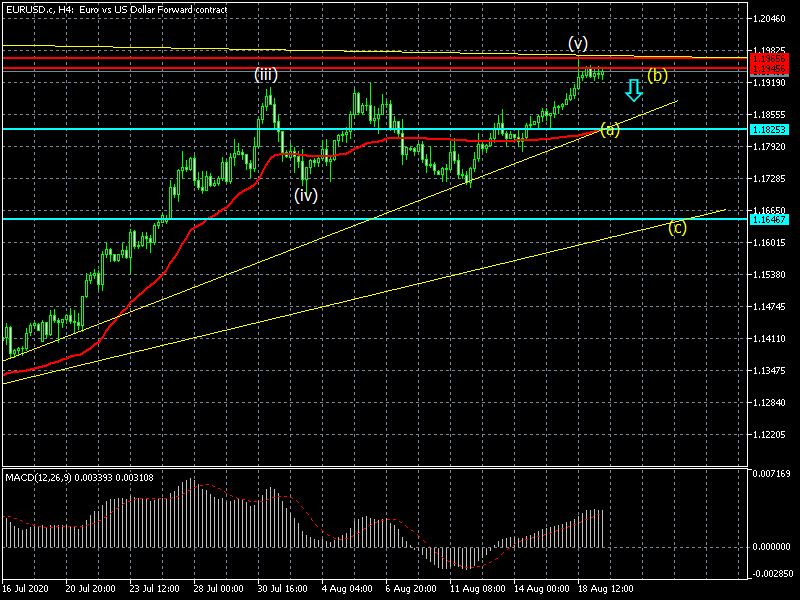The height and width of the screenshot is (600, 800).
Task: Select the yellow (b) wave label
Action: (x=657, y=75)
